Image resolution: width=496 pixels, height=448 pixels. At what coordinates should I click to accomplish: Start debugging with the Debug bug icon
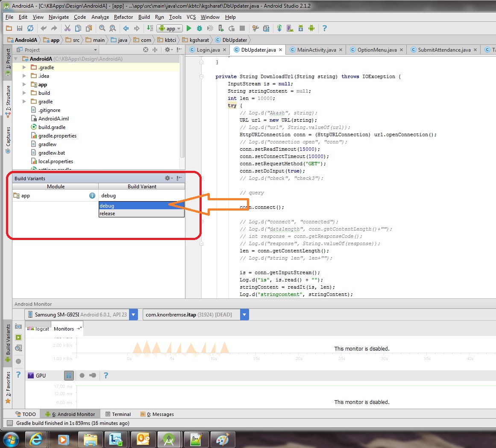(200, 29)
